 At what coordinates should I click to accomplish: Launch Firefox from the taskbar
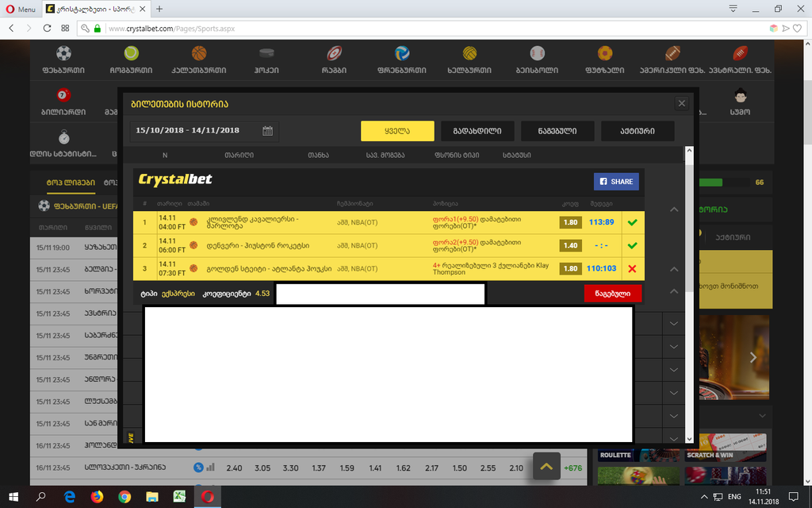(97, 497)
